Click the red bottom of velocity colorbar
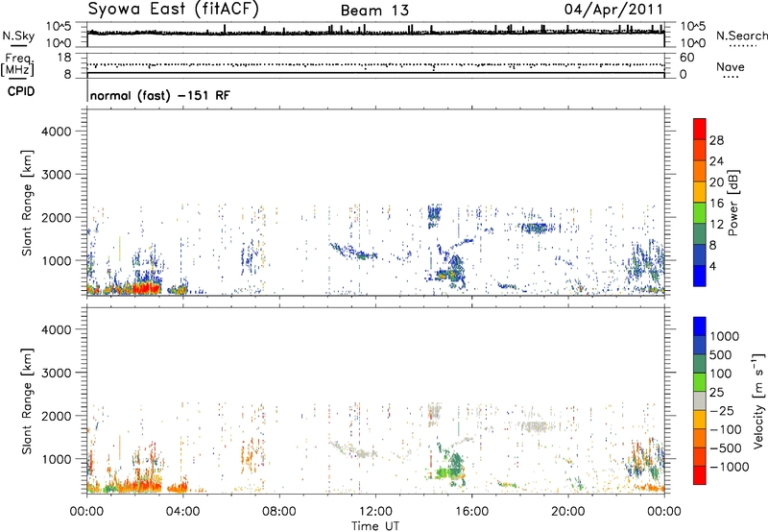This screenshot has width=768, height=532. [x=700, y=475]
